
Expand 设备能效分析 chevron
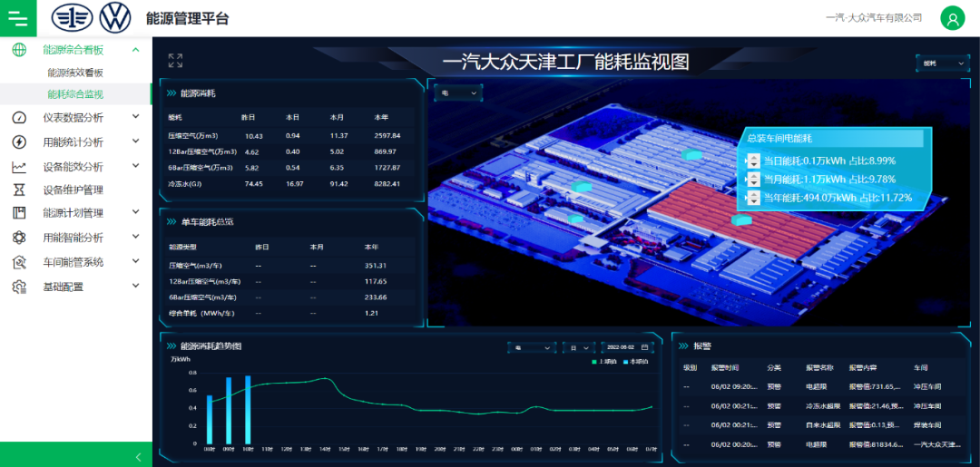coord(136,165)
